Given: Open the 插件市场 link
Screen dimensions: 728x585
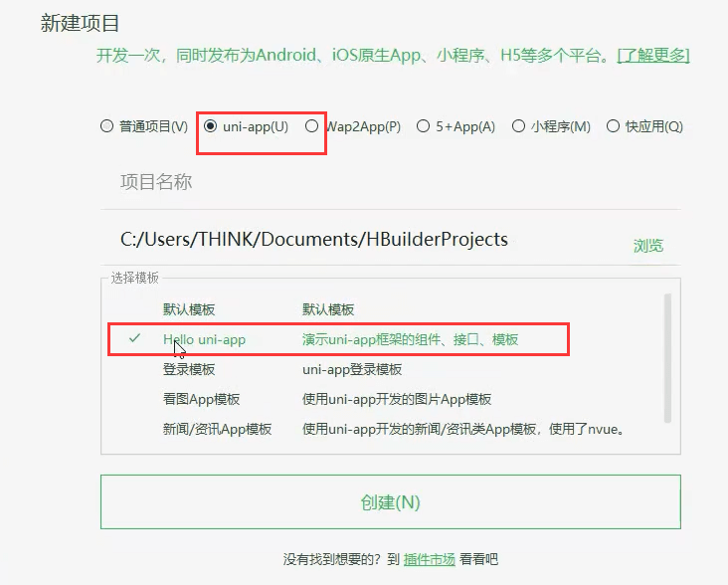Looking at the screenshot, I should point(429,559).
